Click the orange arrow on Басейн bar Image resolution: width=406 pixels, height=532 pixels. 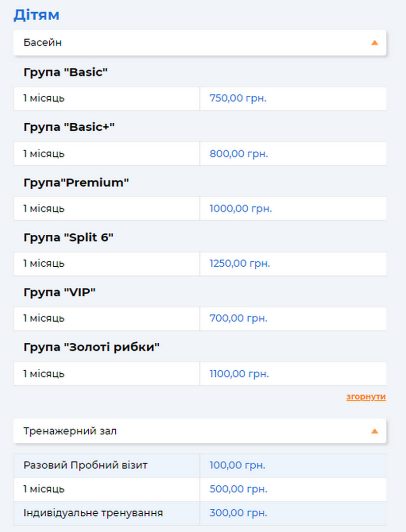coord(375,43)
